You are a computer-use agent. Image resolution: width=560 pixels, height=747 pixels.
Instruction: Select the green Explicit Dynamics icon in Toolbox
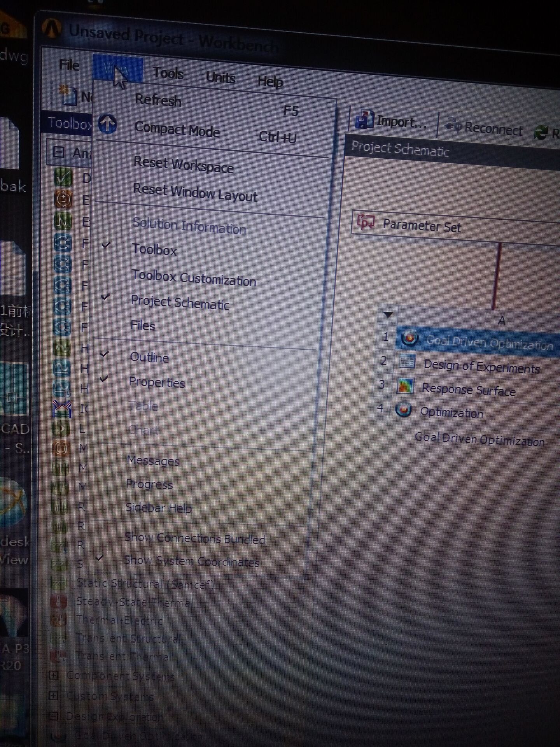(63, 222)
